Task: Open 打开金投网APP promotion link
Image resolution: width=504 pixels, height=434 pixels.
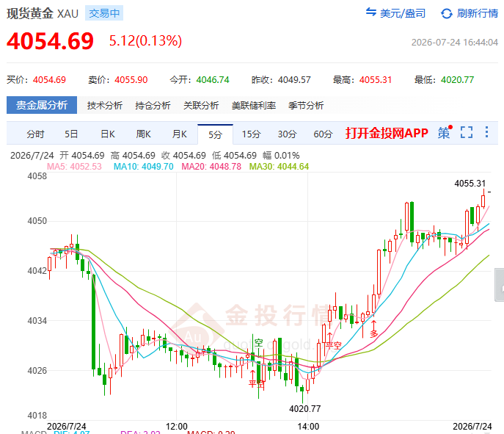Action: [x=387, y=132]
